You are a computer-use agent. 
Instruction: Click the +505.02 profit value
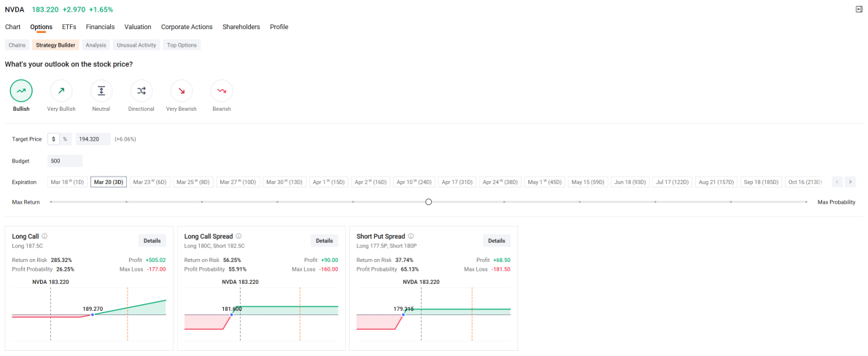[x=155, y=260]
